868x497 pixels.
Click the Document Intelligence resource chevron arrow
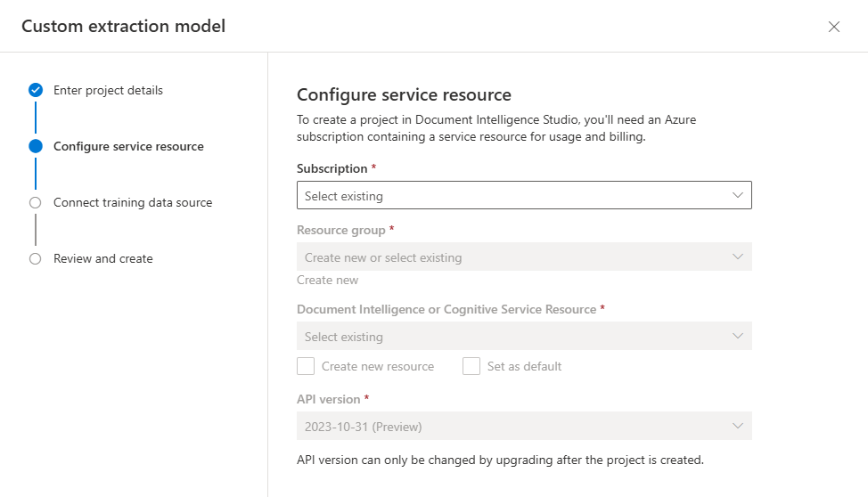(737, 337)
